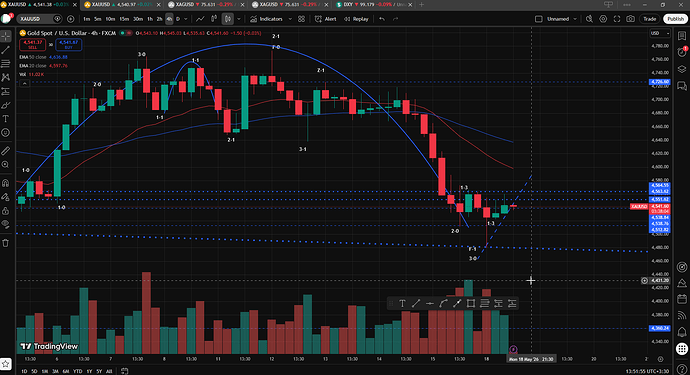This screenshot has width=690, height=375.
Task: Open favorites star at bottom left
Action: [x=6, y=364]
